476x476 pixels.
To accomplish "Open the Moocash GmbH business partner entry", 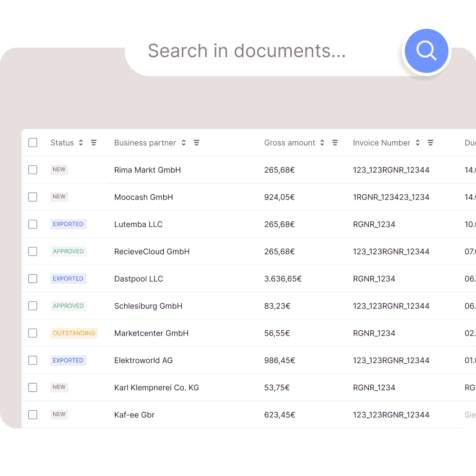I will pos(143,197).
